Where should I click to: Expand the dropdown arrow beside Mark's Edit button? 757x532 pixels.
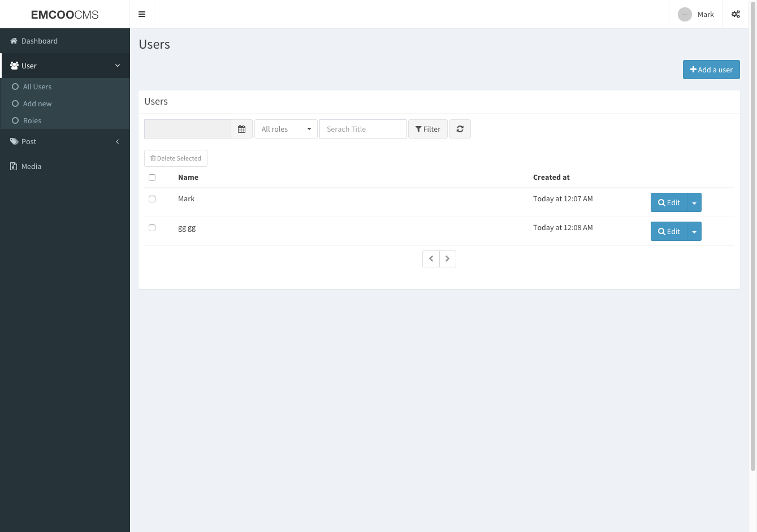pos(694,202)
